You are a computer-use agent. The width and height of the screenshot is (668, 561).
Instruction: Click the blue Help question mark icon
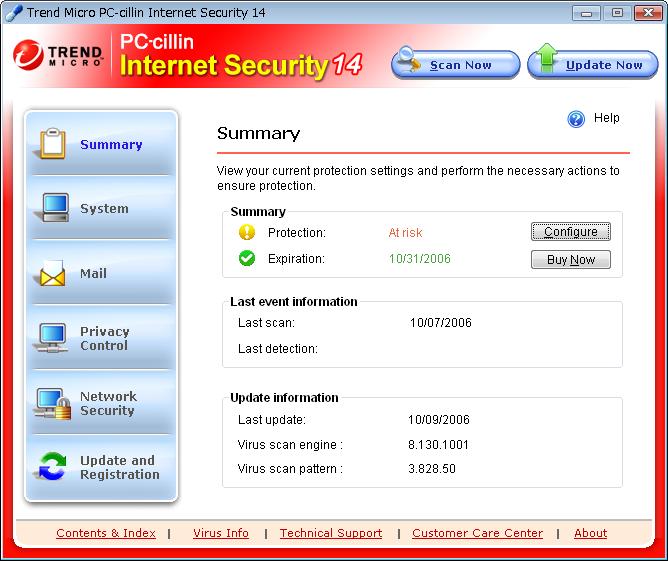pyautogui.click(x=576, y=119)
